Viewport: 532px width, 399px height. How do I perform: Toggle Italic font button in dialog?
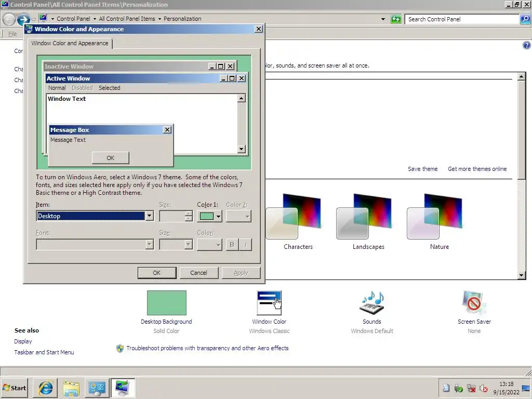tap(246, 245)
